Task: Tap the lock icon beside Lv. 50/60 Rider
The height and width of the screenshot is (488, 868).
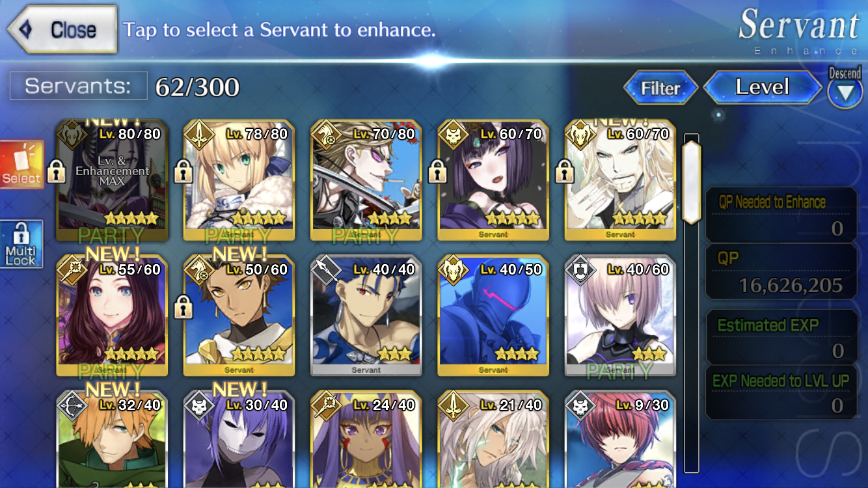Action: pos(183,307)
